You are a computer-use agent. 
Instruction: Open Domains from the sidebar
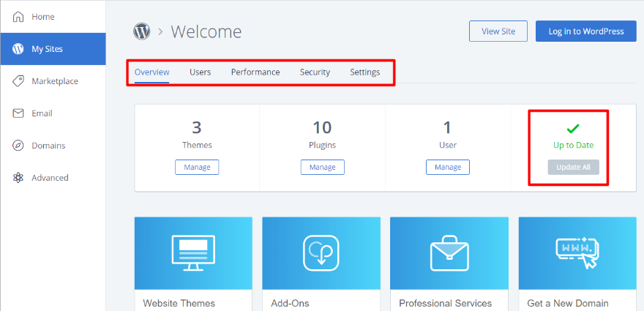pyautogui.click(x=53, y=146)
